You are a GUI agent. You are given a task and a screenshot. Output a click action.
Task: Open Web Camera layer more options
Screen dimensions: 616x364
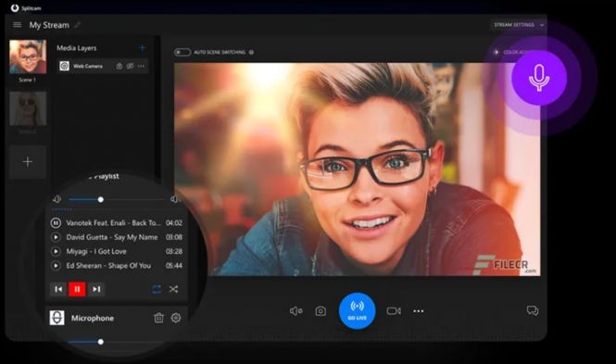click(141, 66)
